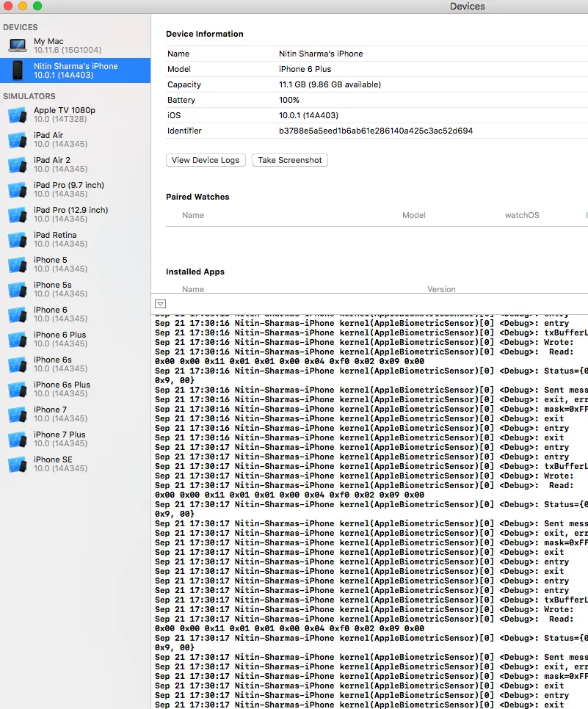Click the iPhone 6 Plus simulator icon
This screenshot has height=709, width=588.
(18, 339)
